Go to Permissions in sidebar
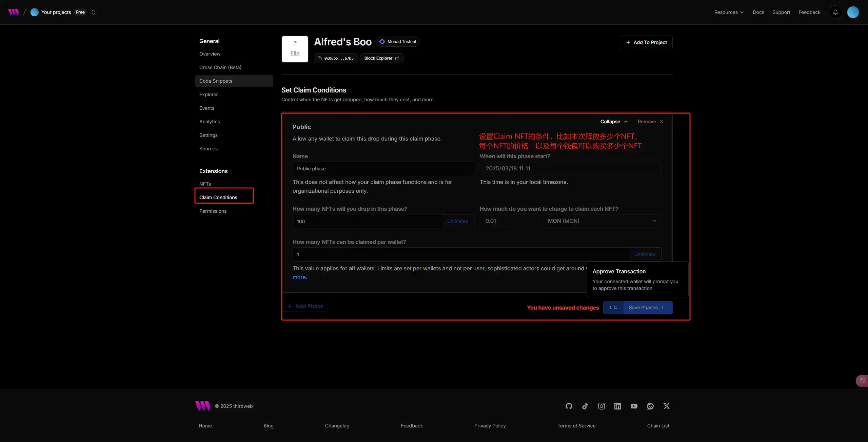Viewport: 868px width, 442px height. (x=213, y=211)
